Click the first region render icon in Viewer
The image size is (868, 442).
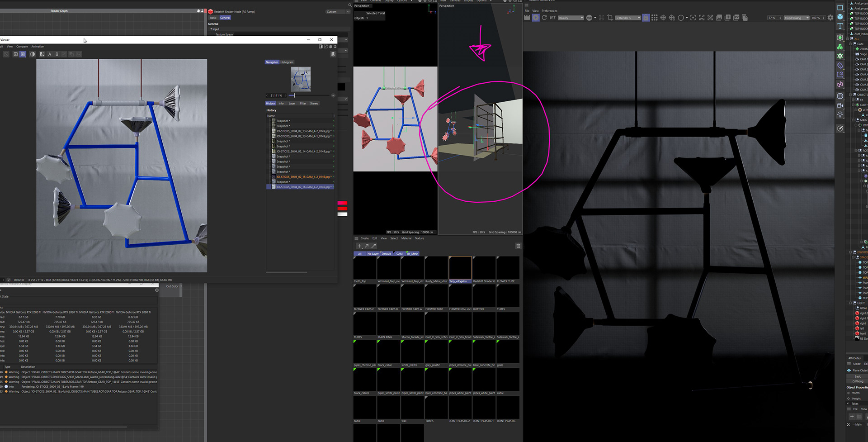pyautogui.click(x=15, y=54)
